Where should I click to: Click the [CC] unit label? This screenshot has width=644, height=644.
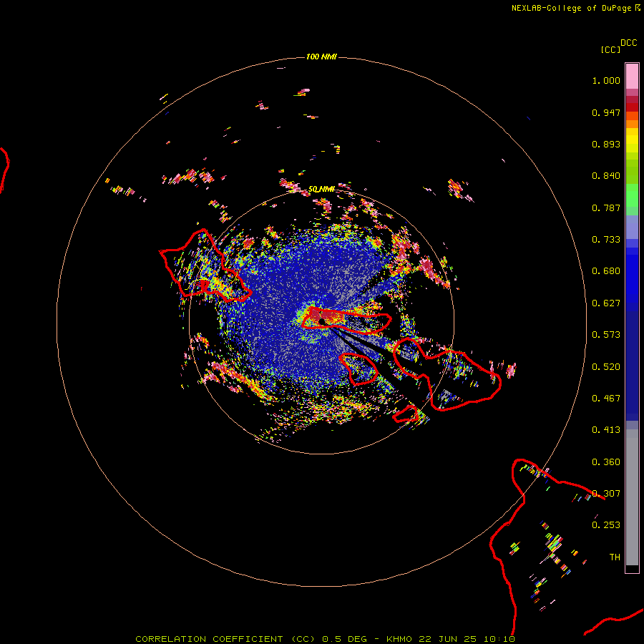click(610, 49)
